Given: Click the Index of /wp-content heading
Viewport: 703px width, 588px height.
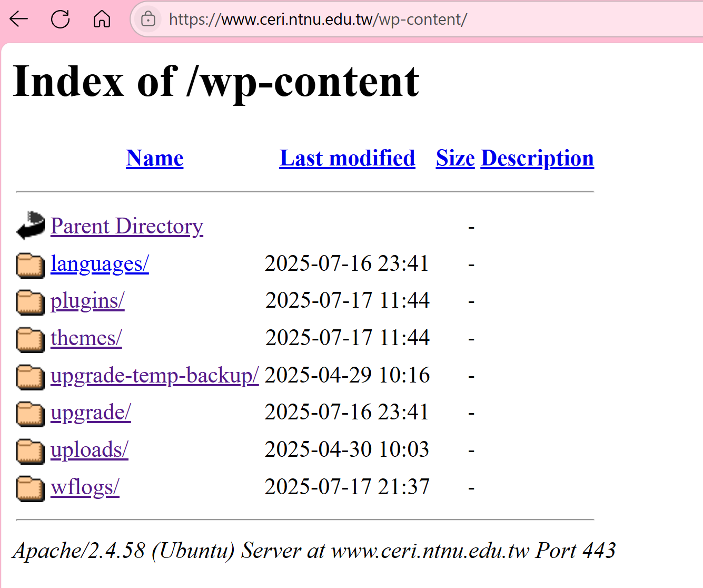Looking at the screenshot, I should (216, 82).
